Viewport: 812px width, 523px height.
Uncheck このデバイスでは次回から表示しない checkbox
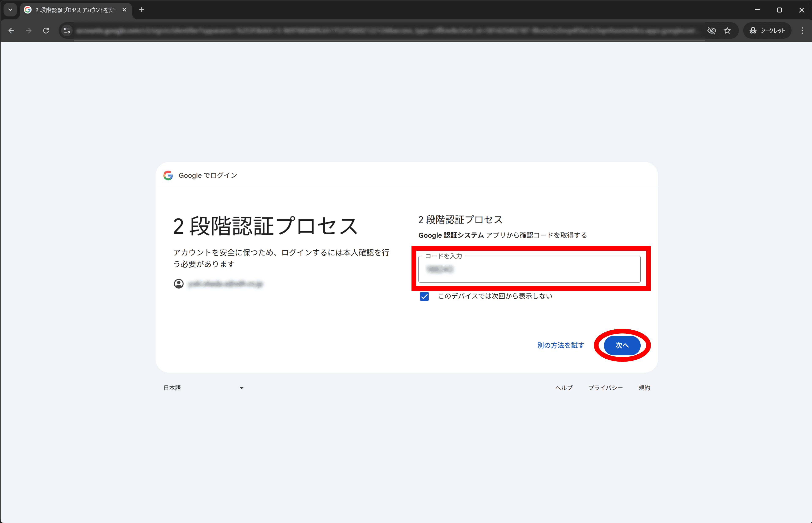pos(424,296)
